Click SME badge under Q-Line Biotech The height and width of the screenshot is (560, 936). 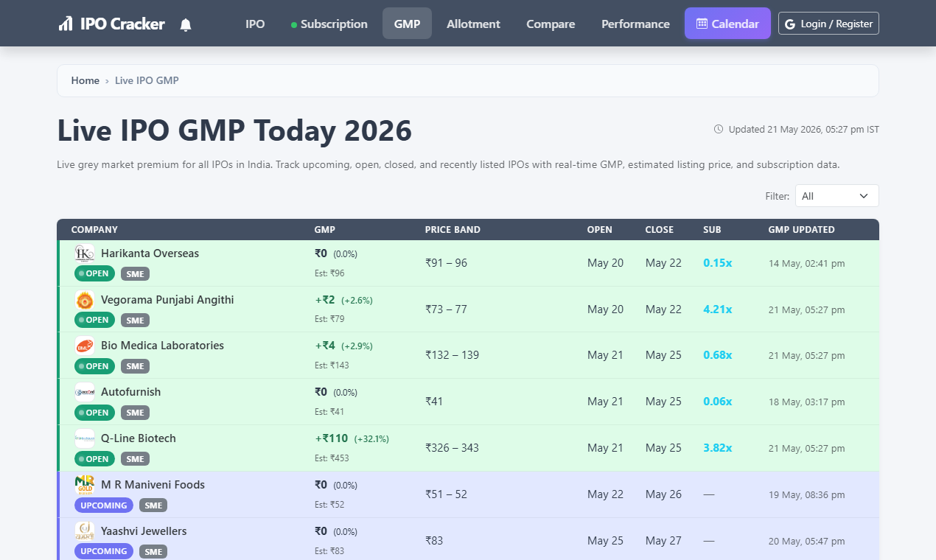point(135,459)
